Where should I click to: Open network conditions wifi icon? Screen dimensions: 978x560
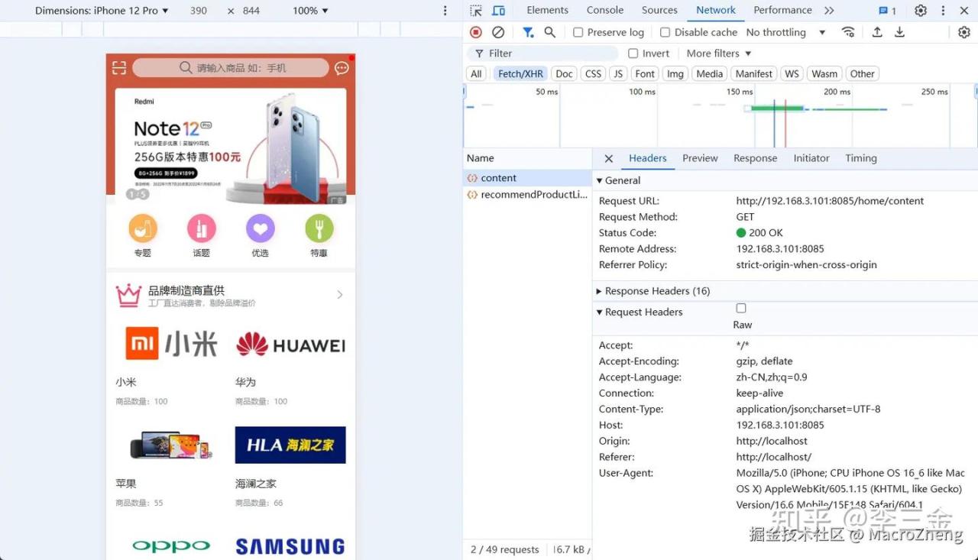(848, 32)
